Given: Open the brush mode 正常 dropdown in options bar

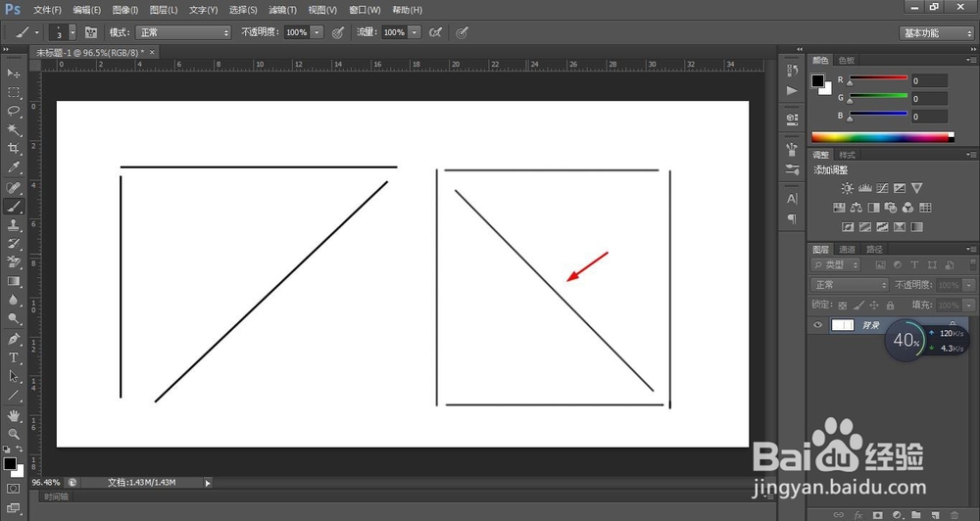Looking at the screenshot, I should (x=184, y=32).
